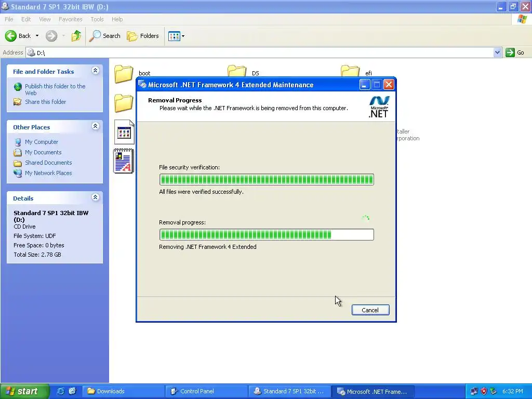This screenshot has height=399, width=532.
Task: Restore down the Explorer window
Action: pos(513,6)
